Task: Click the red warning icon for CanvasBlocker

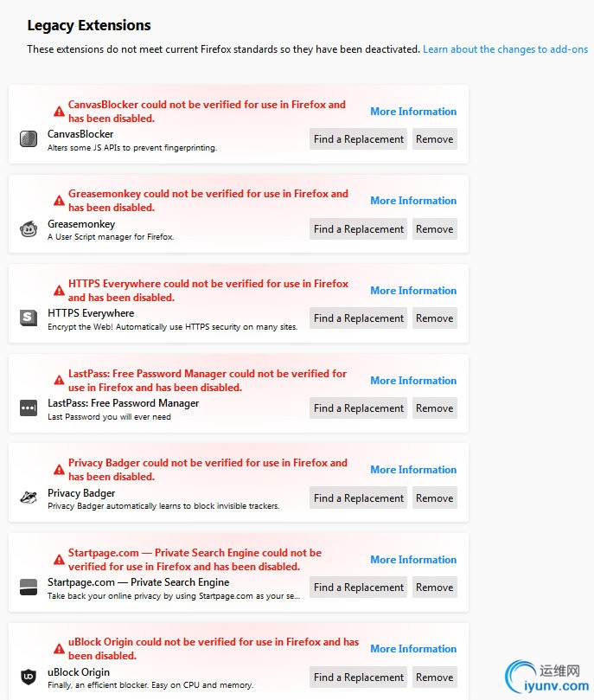Action: coord(59,111)
